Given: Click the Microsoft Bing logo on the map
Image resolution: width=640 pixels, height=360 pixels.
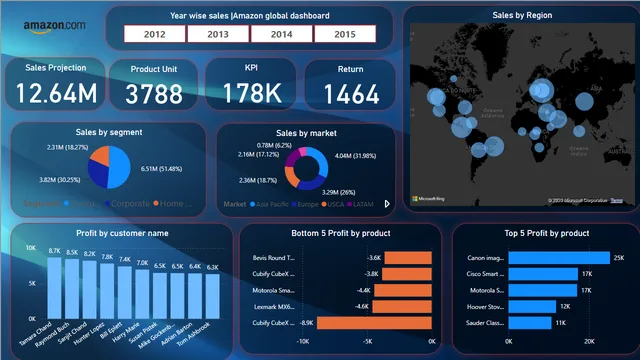Looking at the screenshot, I should (428, 199).
